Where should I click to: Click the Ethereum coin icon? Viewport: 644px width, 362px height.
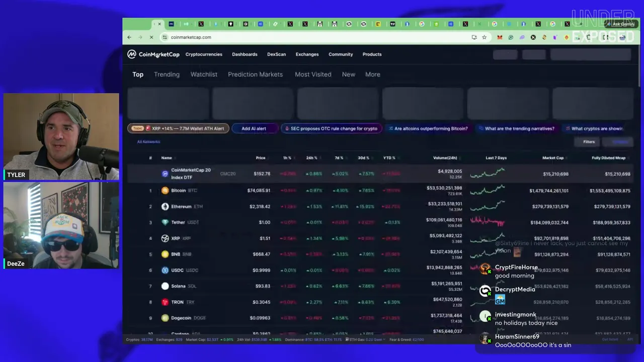(165, 207)
